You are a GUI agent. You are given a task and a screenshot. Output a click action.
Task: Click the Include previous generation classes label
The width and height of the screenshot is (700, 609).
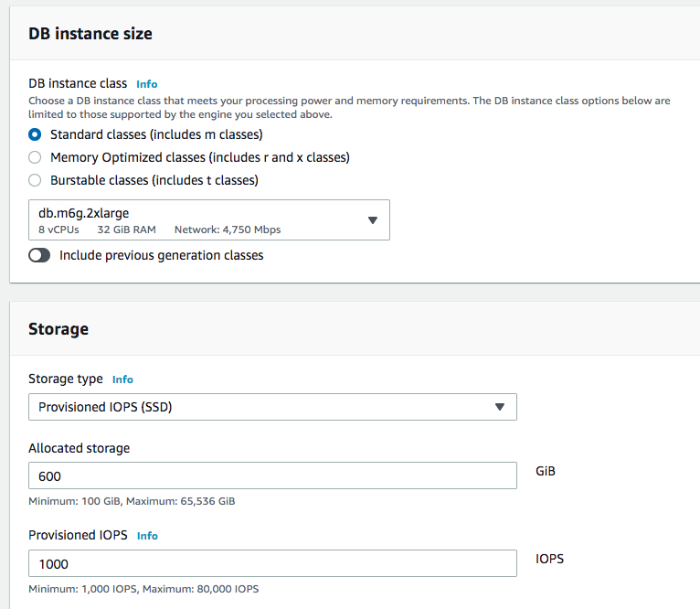161,256
